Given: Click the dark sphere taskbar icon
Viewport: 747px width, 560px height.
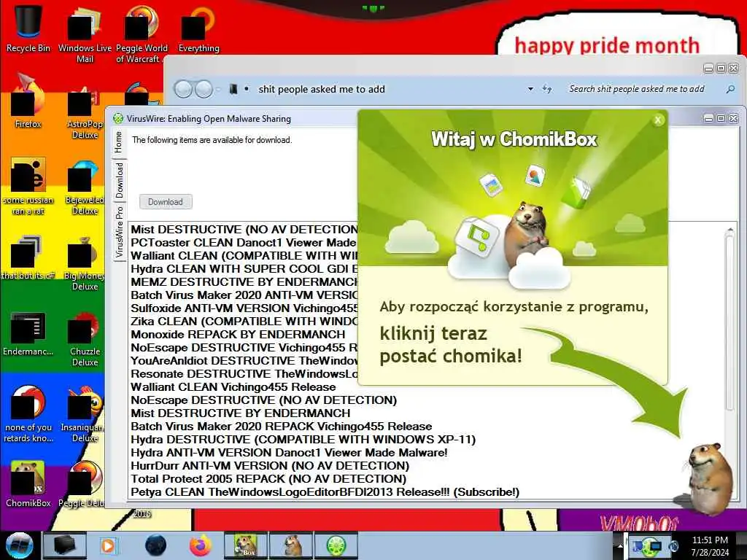Looking at the screenshot, I should [155, 545].
